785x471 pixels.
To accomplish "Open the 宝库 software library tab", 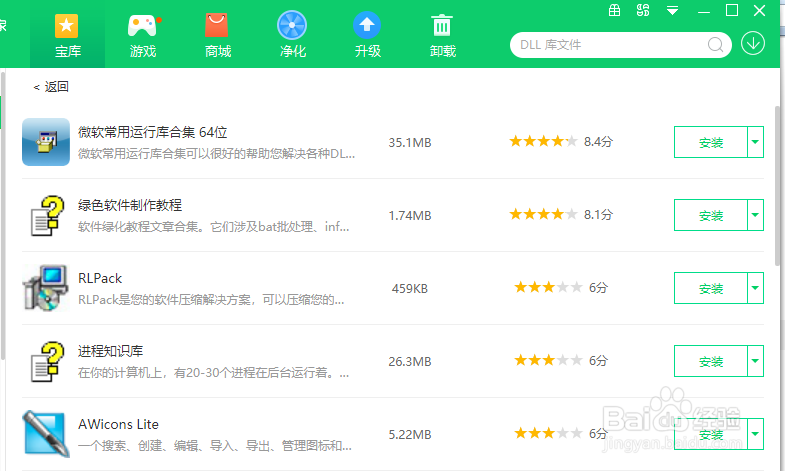I will point(68,36).
